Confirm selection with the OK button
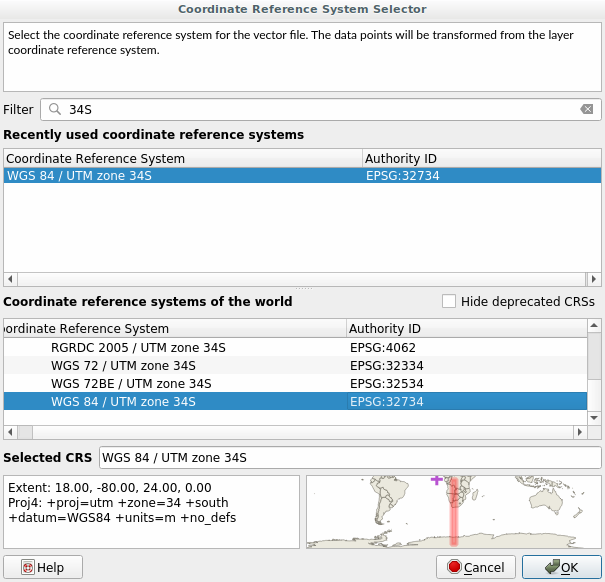 (x=561, y=567)
